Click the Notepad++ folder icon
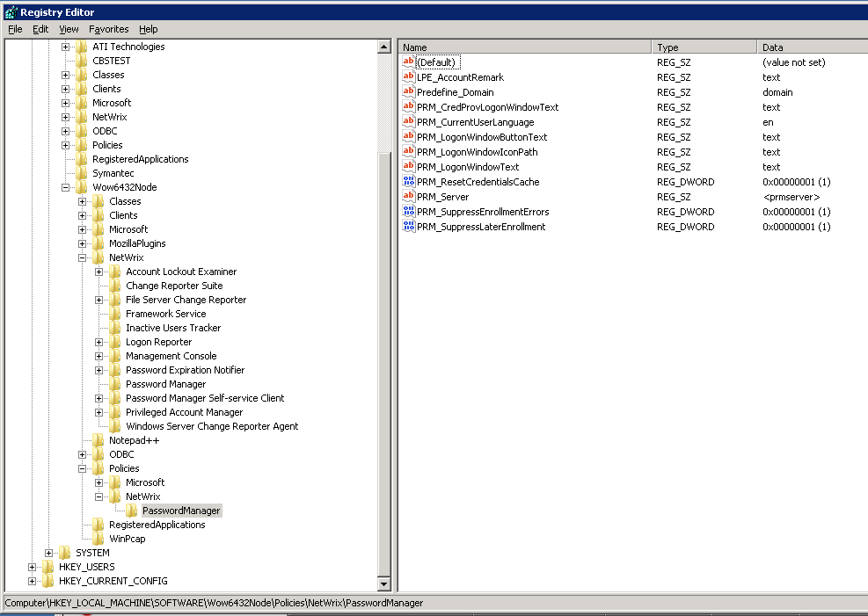Image resolution: width=868 pixels, height=616 pixels. point(98,440)
